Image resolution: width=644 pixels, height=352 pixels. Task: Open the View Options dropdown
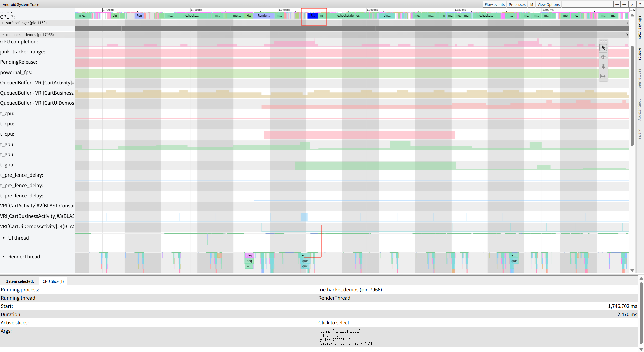coord(548,4)
